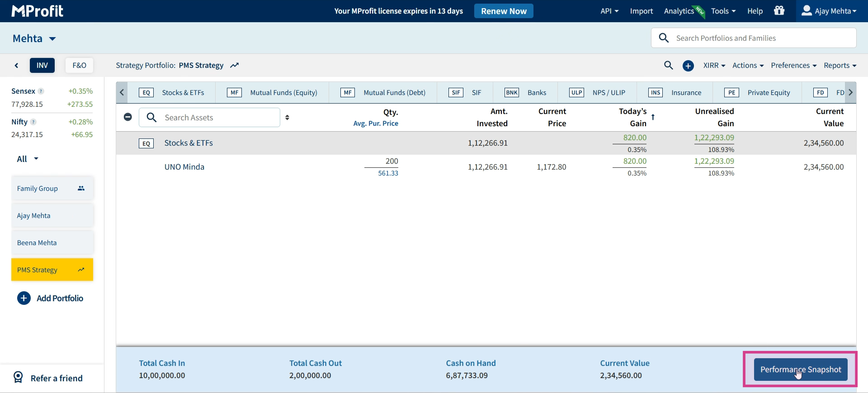Image resolution: width=868 pixels, height=393 pixels.
Task: Select the PMS Strategy portfolio
Action: (52, 270)
